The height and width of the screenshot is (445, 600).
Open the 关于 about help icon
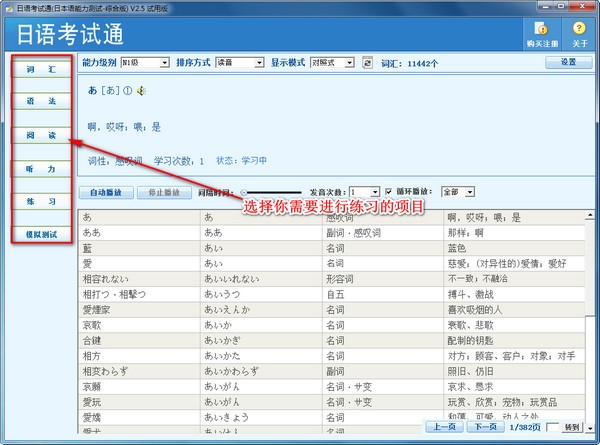579,33
